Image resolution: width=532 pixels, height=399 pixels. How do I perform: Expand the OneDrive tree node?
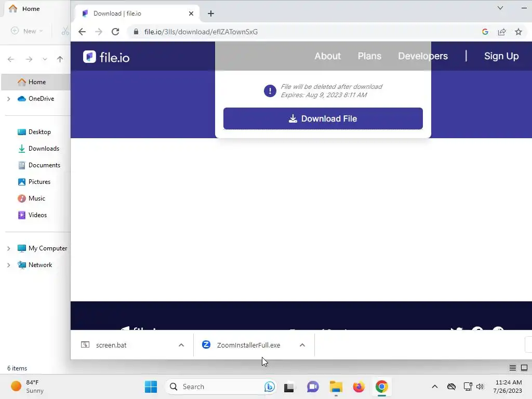[9, 99]
